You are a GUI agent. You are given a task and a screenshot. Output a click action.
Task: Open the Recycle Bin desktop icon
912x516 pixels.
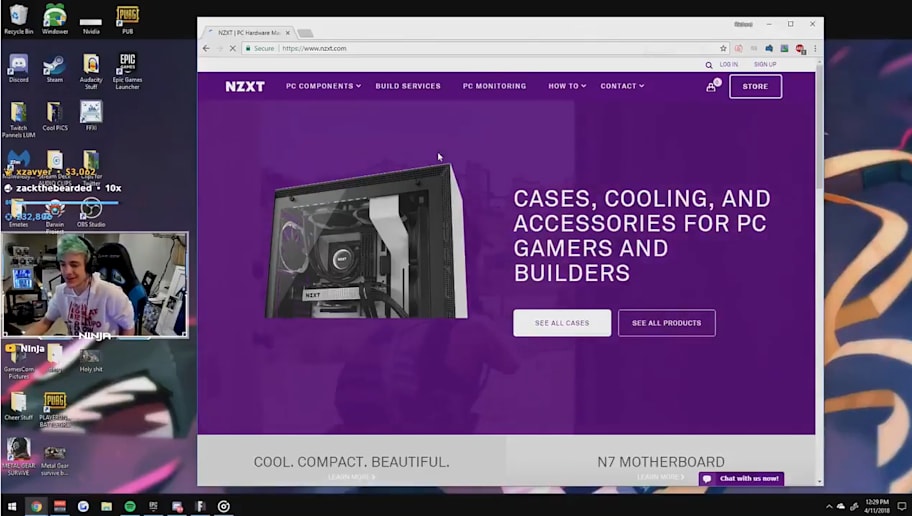click(x=18, y=19)
